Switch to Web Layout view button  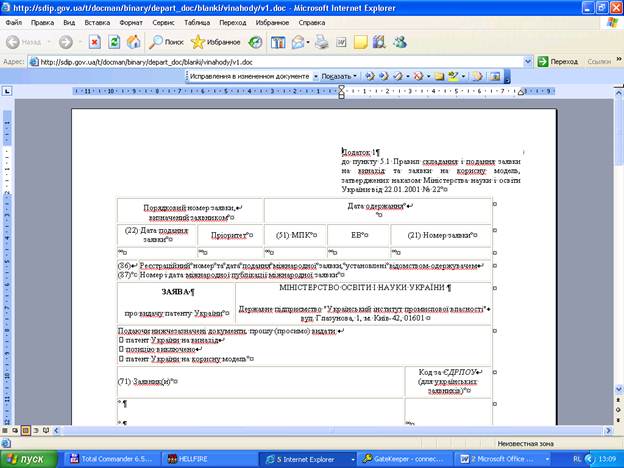tap(15, 430)
